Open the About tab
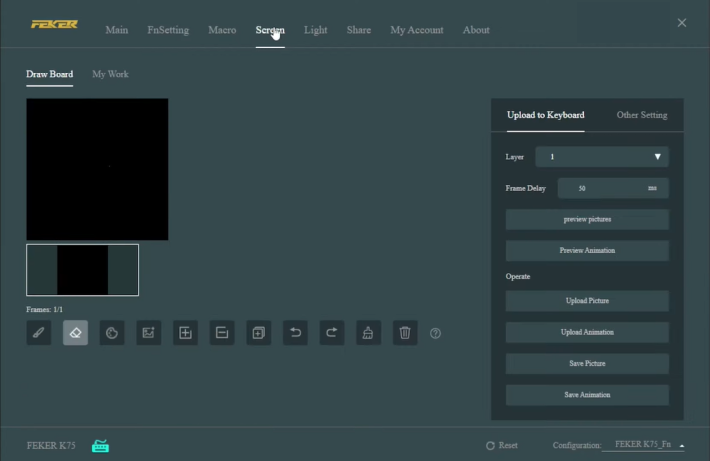Viewport: 710px width, 461px height. 476,30
